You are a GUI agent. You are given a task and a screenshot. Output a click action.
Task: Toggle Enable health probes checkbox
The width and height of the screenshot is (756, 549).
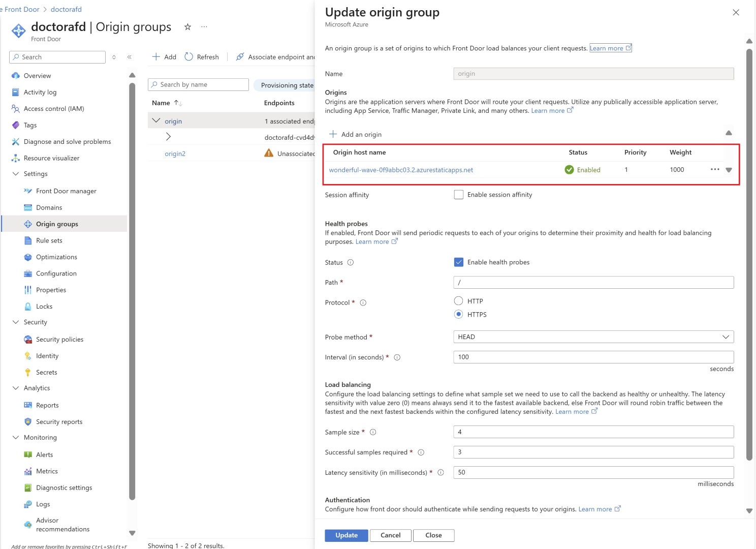click(x=459, y=262)
